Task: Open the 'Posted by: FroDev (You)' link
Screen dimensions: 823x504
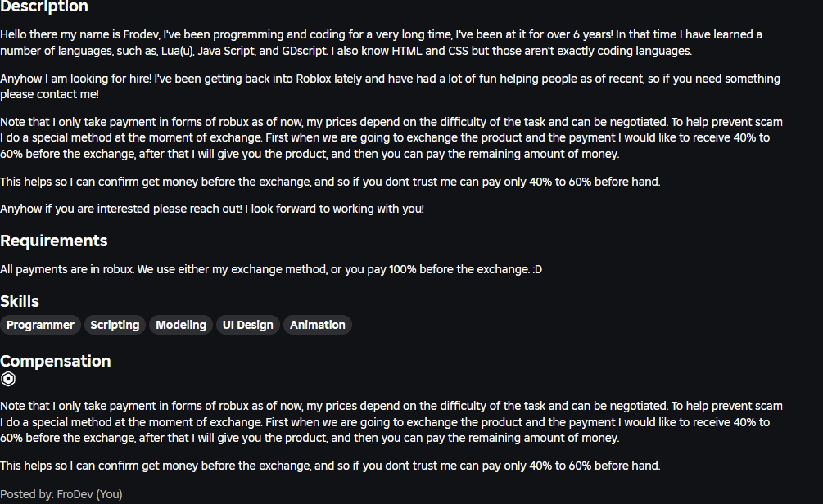Action: [61, 494]
